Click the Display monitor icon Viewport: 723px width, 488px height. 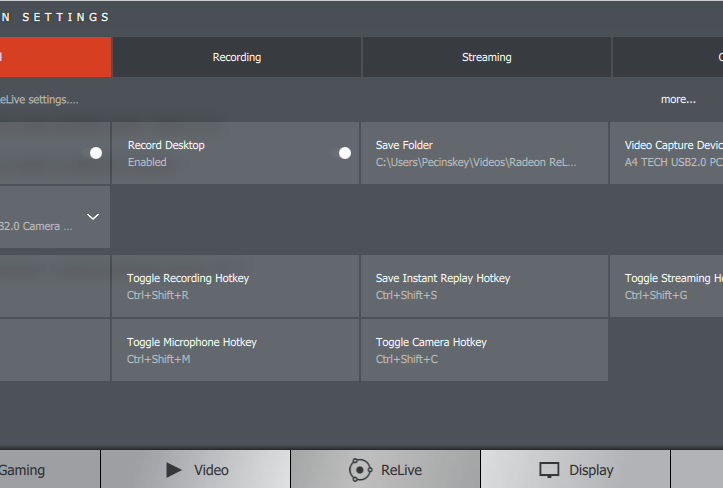[549, 470]
